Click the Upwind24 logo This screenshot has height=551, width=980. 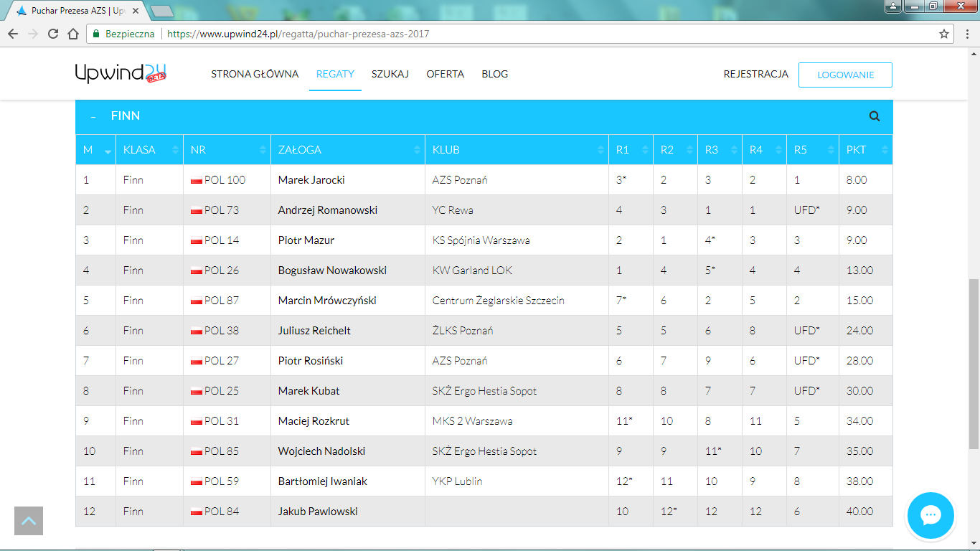coord(121,73)
